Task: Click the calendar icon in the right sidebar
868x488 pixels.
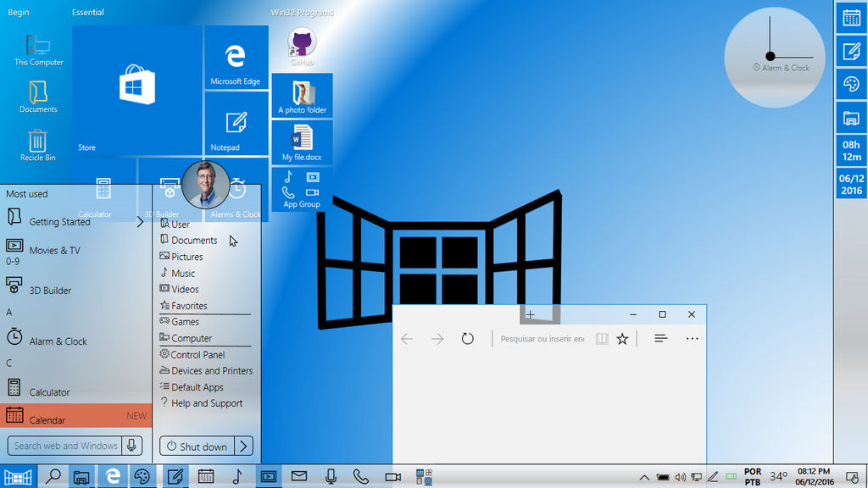Action: coord(851,18)
